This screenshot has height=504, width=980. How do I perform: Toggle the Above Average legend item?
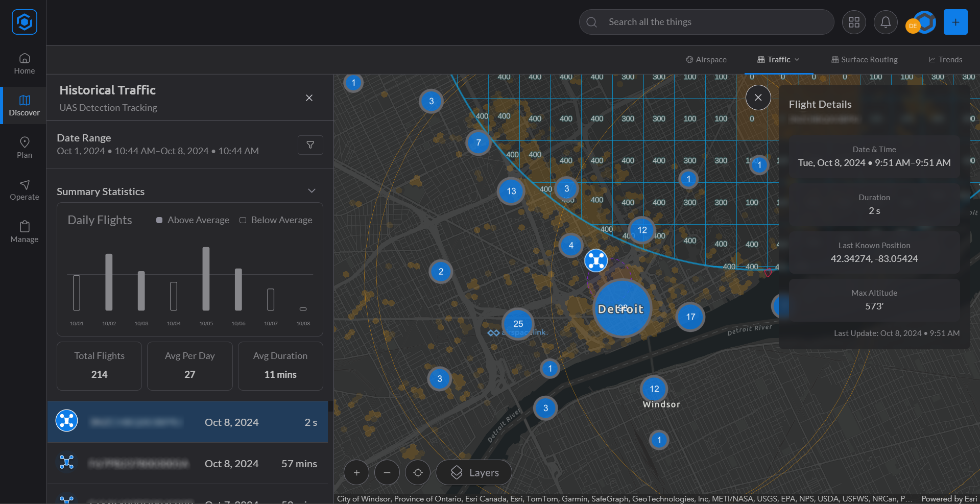(x=193, y=220)
